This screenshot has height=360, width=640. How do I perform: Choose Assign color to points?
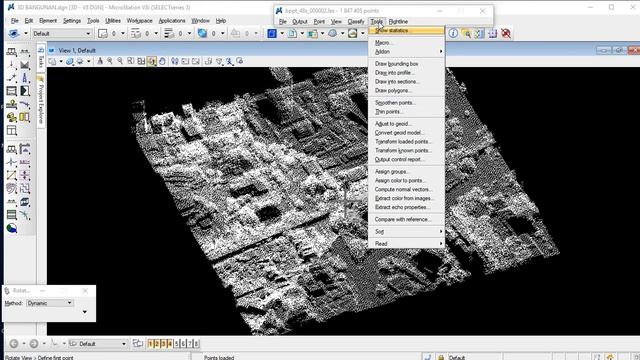406,181
